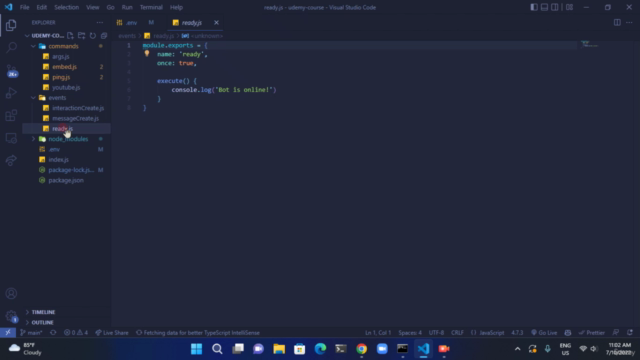Open the Selection menu
640x360 pixels.
pos(66,7)
